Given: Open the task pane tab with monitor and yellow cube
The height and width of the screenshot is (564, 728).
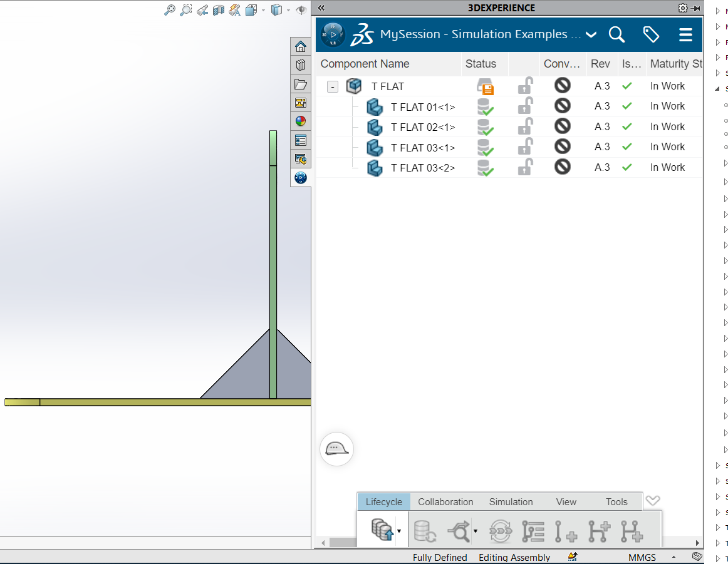Looking at the screenshot, I should click(x=301, y=159).
